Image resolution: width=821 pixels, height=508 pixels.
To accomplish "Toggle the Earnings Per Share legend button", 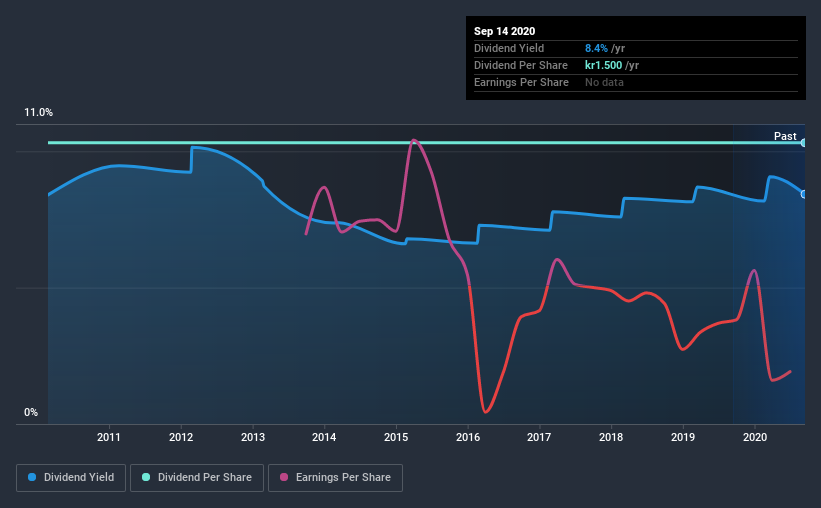I will pos(336,478).
